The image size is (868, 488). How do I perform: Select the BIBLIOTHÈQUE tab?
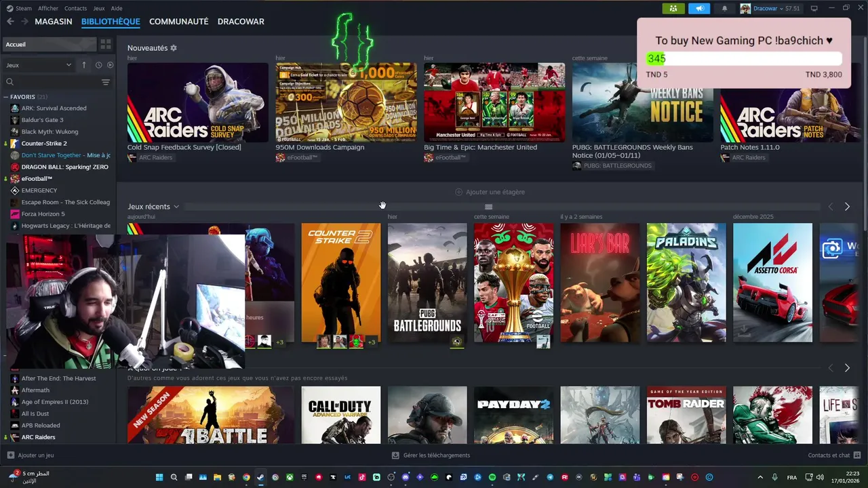[111, 22]
